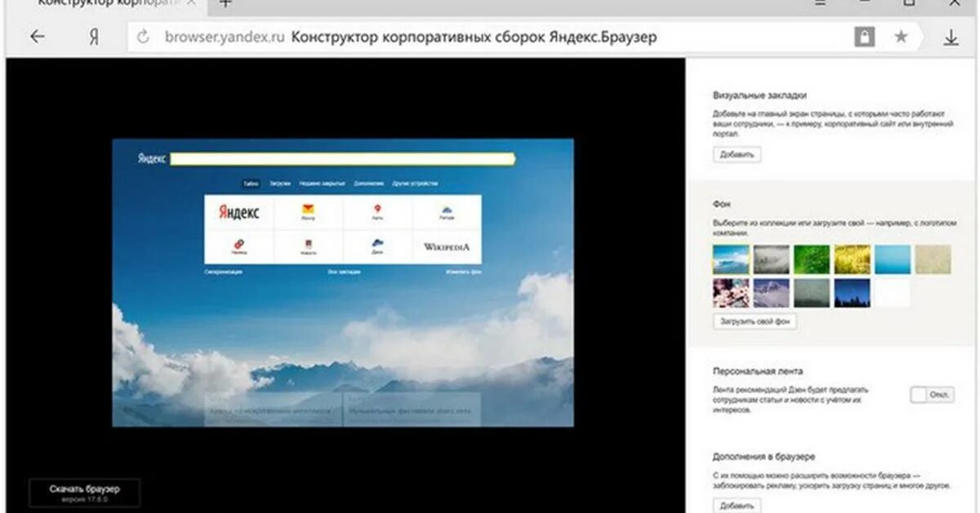Open the Другие устройства tab in the preview

[x=415, y=184]
